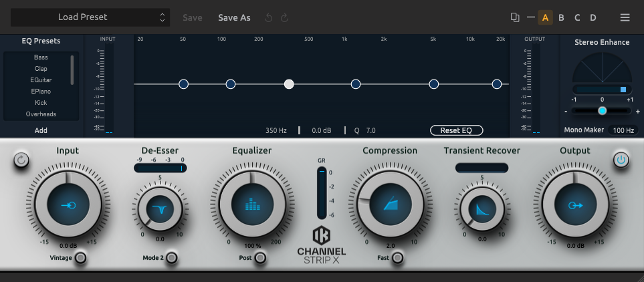Click the Output 0.0 dB value
644x282 pixels.
575,246
